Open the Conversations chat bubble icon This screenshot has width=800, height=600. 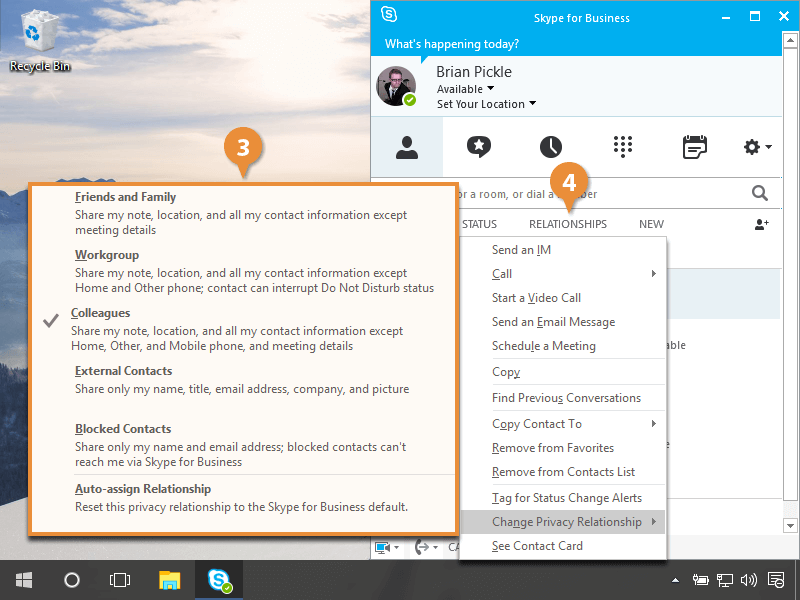[x=479, y=147]
